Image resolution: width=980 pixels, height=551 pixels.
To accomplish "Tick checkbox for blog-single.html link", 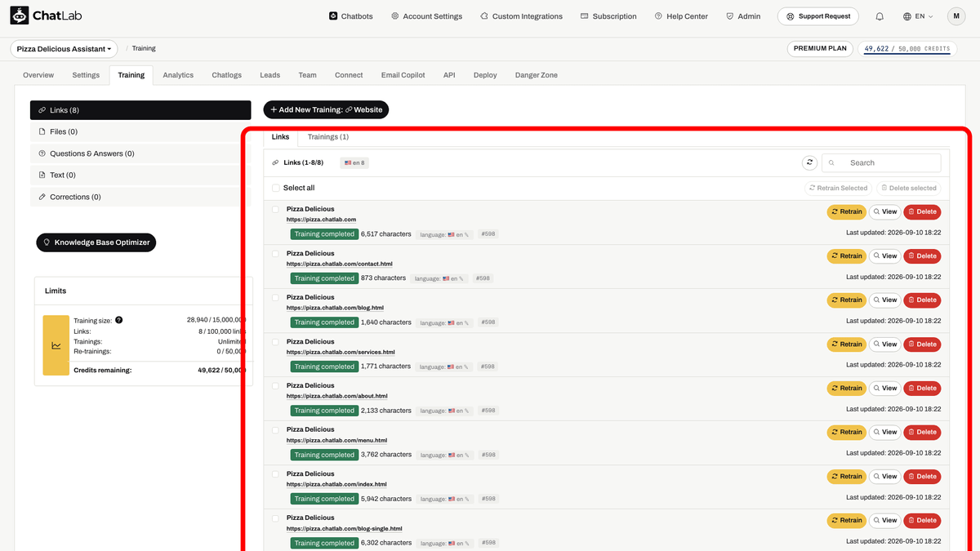I will [x=275, y=518].
